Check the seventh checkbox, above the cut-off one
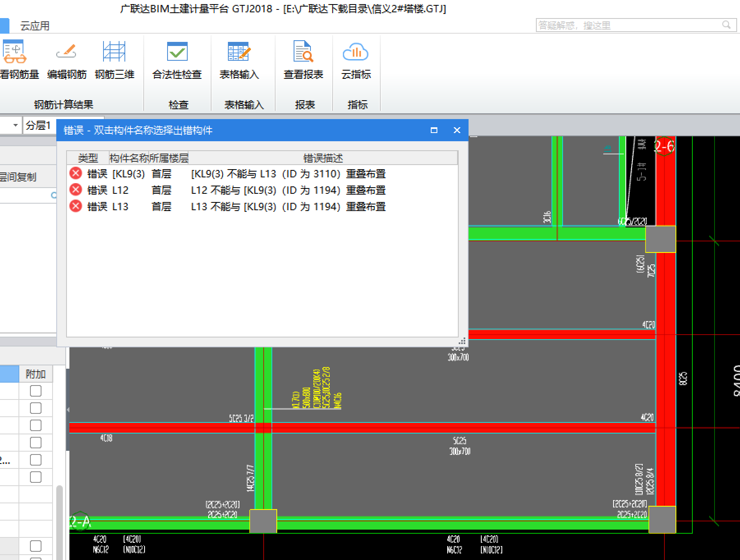 click(x=36, y=546)
